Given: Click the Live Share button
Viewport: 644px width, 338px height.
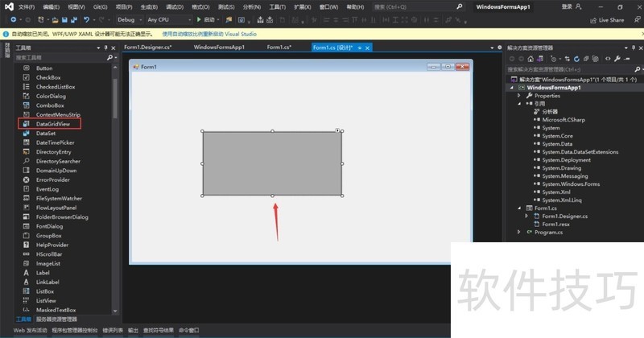Looking at the screenshot, I should [x=606, y=19].
